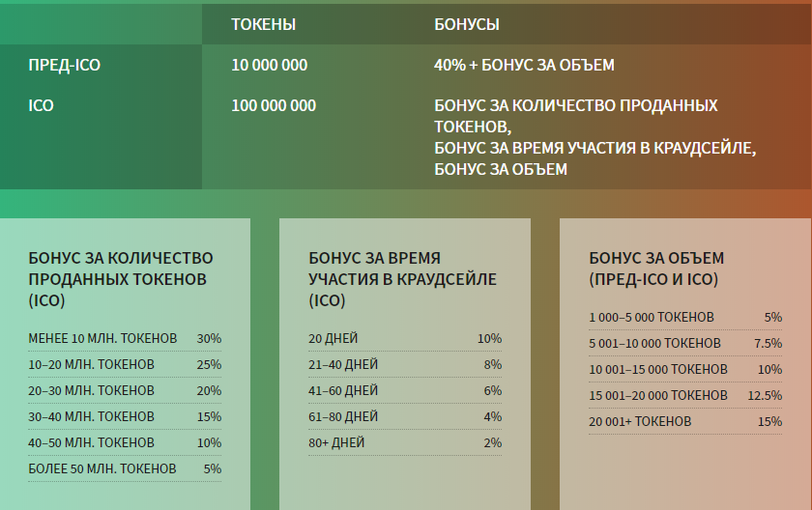Select row '61–80 ДНЕЙ'
Screen dimensions: 812x510
405,416
